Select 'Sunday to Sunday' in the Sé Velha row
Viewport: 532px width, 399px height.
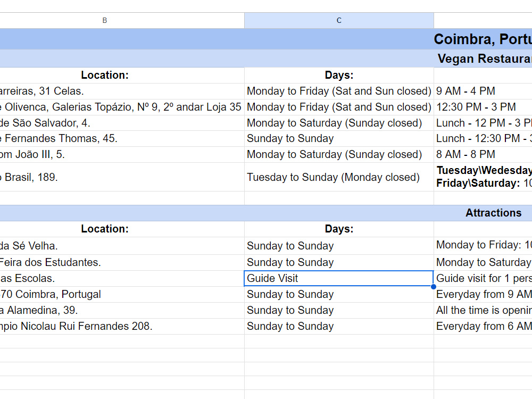pyautogui.click(x=339, y=246)
